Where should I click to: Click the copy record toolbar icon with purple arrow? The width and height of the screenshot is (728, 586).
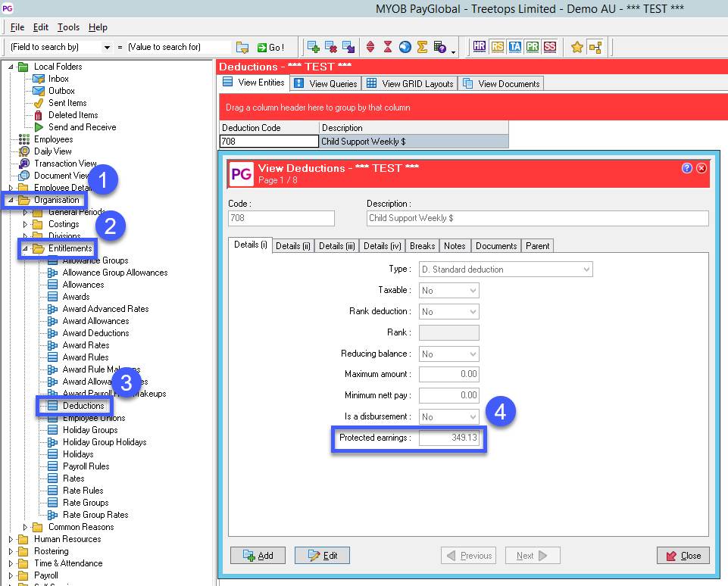pyautogui.click(x=348, y=47)
